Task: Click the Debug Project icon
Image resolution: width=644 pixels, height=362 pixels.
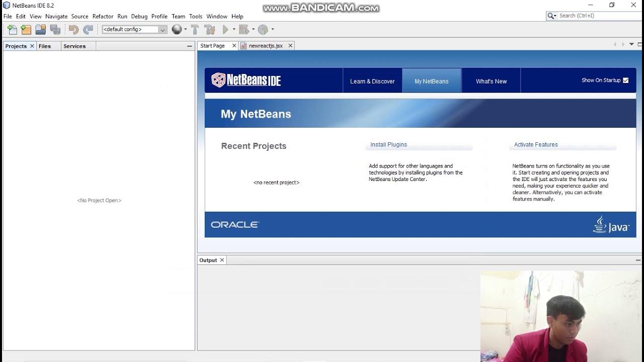Action: [244, 30]
